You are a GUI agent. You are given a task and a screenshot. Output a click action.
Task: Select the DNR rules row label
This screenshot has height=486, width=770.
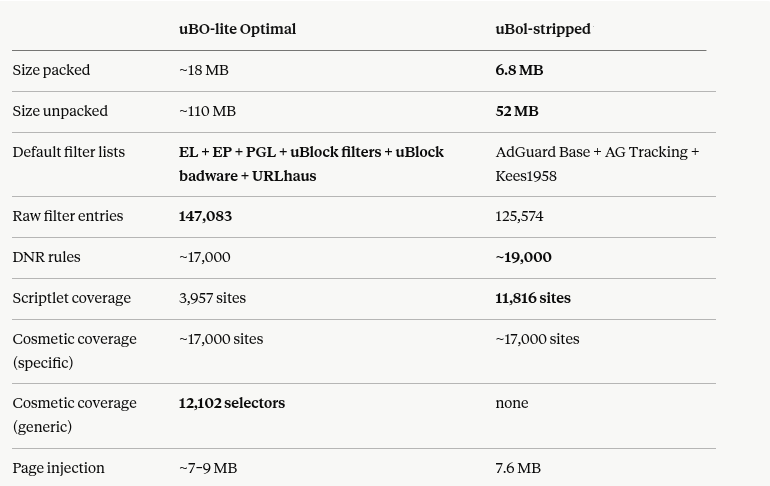tap(46, 257)
